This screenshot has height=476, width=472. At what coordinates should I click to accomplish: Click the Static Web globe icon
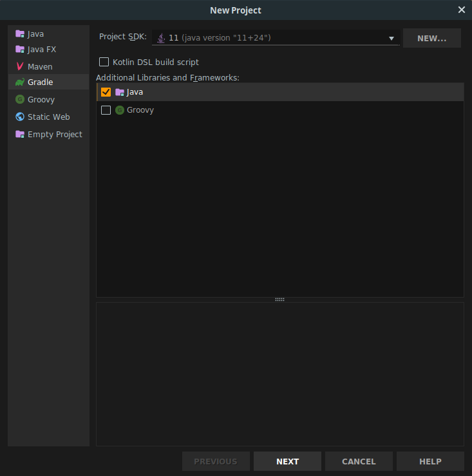[20, 117]
